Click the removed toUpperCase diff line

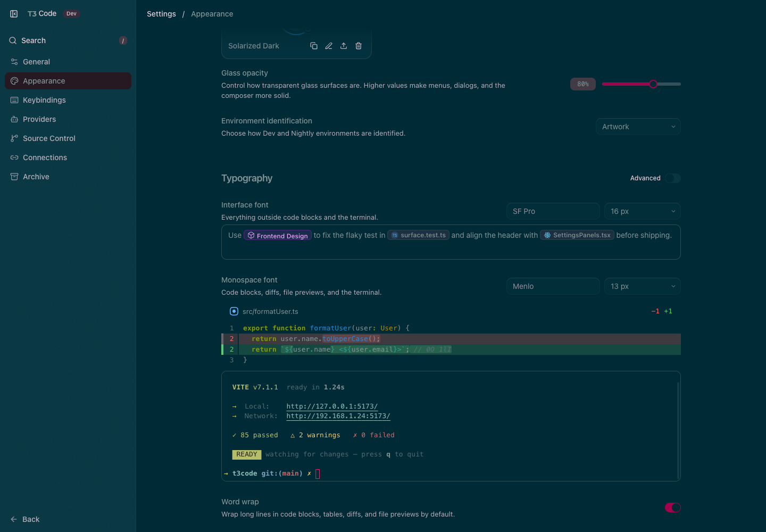(x=451, y=339)
